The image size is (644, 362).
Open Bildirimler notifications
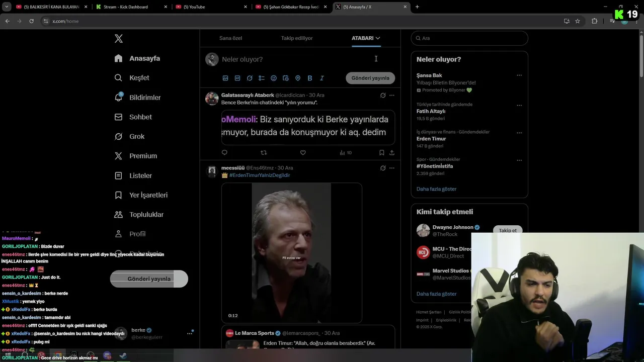tap(137, 97)
